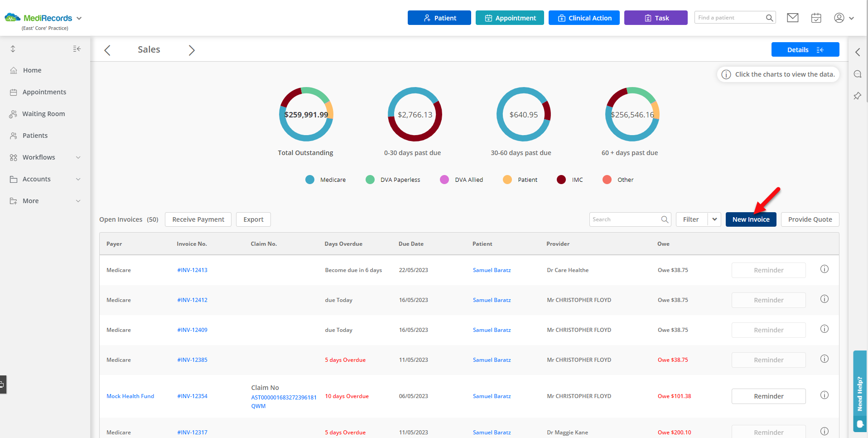
Task: Click the Filter button
Action: pos(691,219)
